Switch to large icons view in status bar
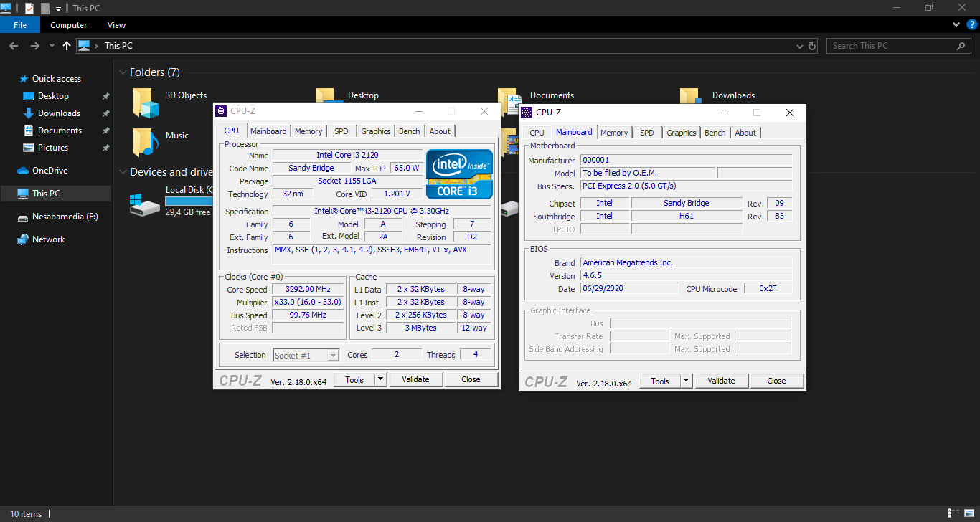This screenshot has height=522, width=980. [968, 513]
